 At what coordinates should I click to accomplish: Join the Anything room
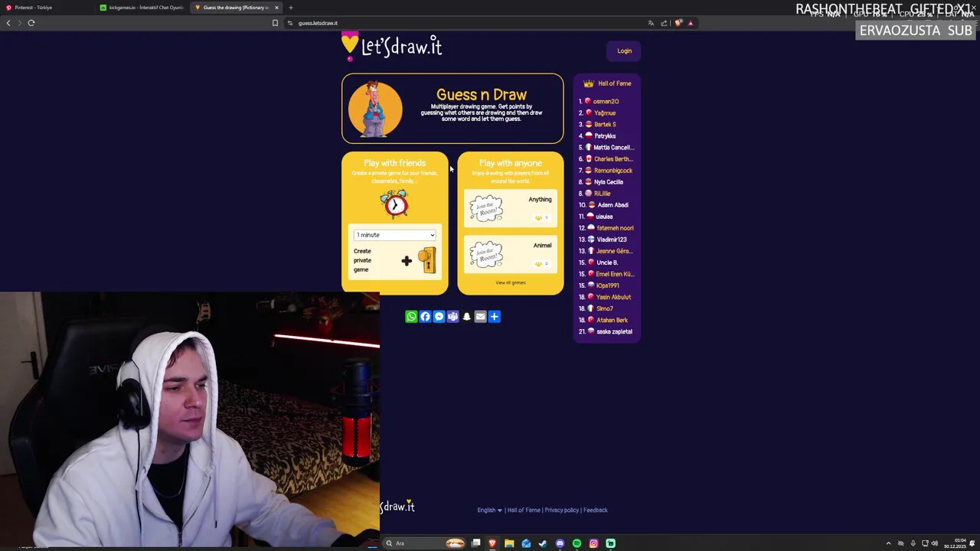[511, 208]
